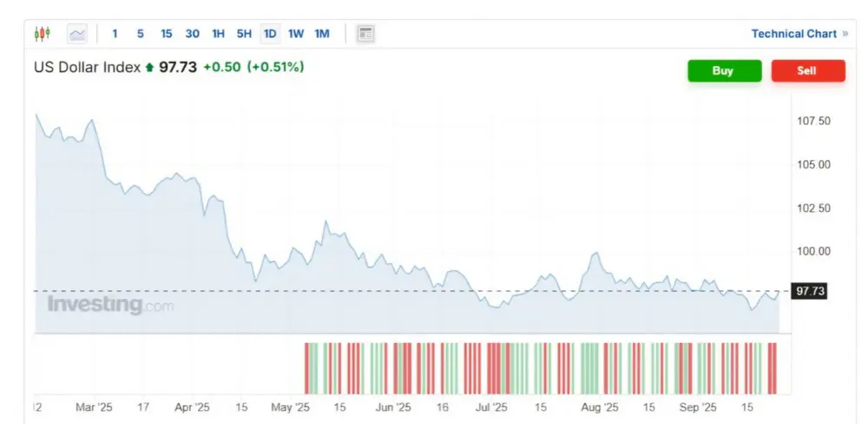868x424 pixels.
Task: Switch to the 1H timeframe
Action: (218, 34)
